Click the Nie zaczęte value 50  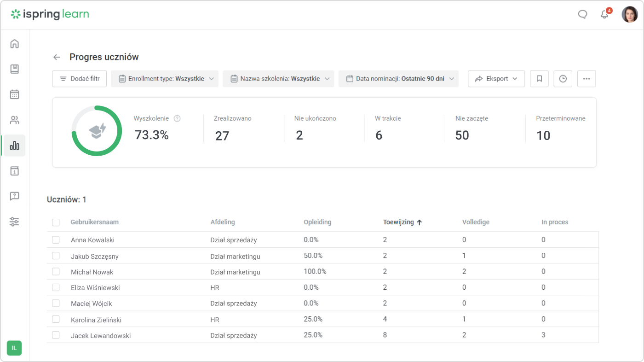pyautogui.click(x=462, y=135)
